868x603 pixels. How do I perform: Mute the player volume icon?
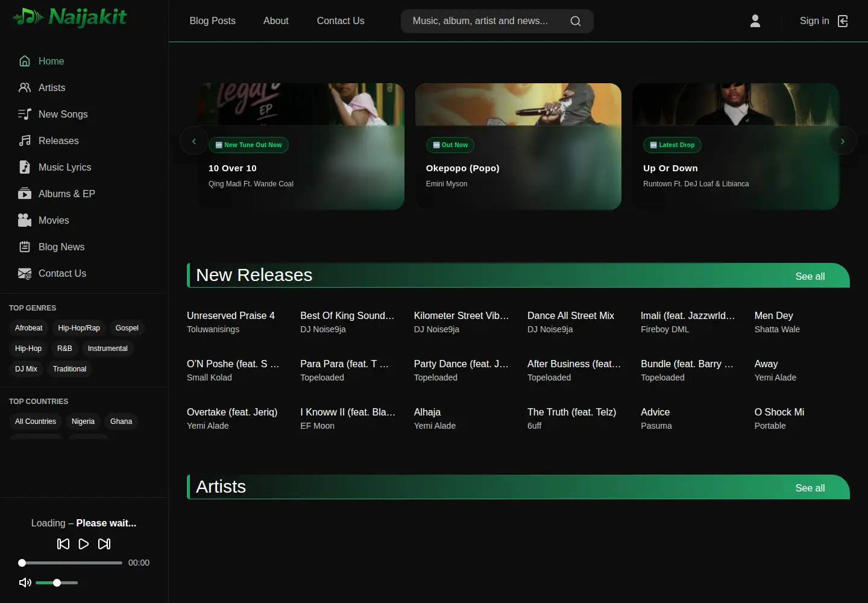tap(25, 582)
